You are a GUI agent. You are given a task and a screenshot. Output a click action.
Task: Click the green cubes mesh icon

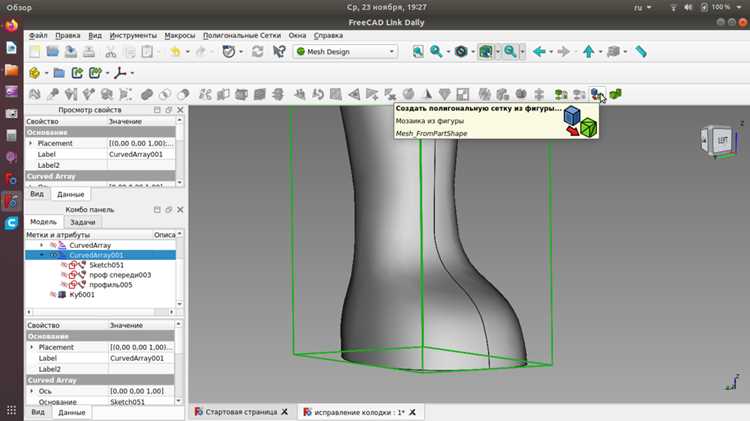[616, 94]
